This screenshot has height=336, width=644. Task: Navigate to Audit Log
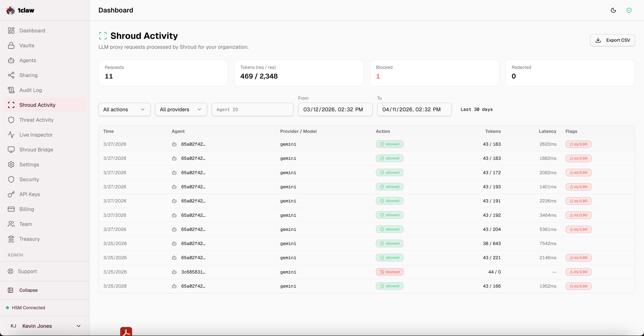click(31, 90)
